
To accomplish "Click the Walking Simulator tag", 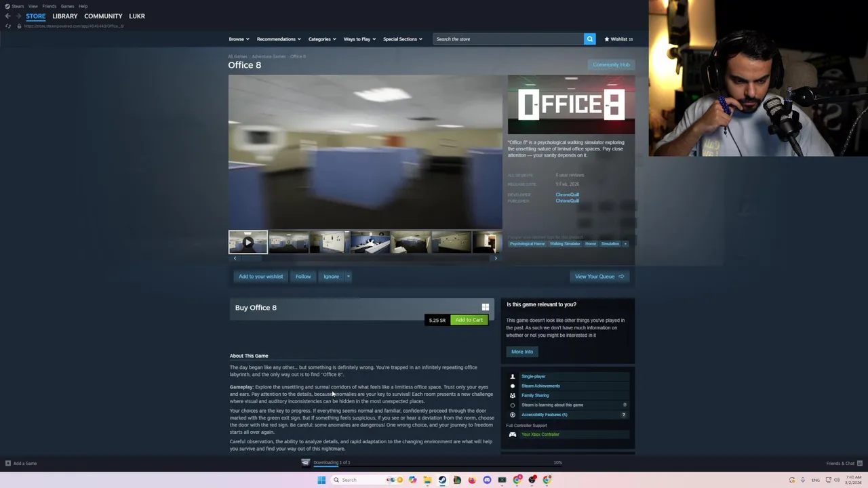I will tap(565, 243).
